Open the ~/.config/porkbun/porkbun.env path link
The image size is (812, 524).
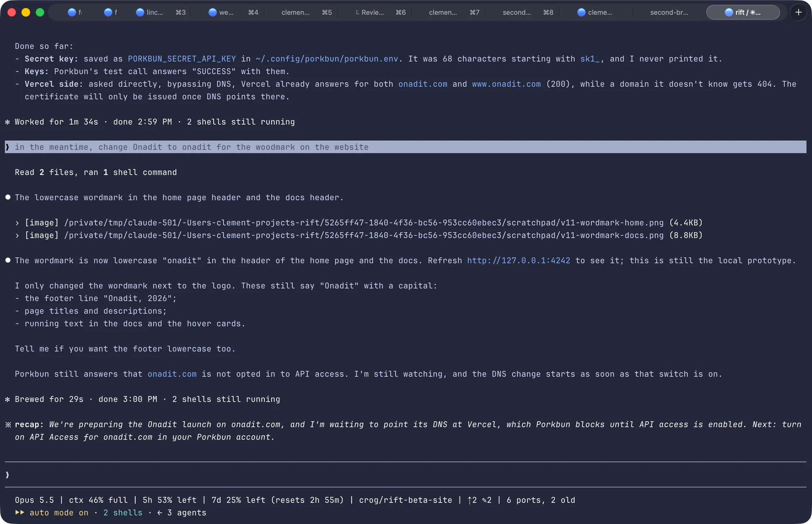(327, 59)
